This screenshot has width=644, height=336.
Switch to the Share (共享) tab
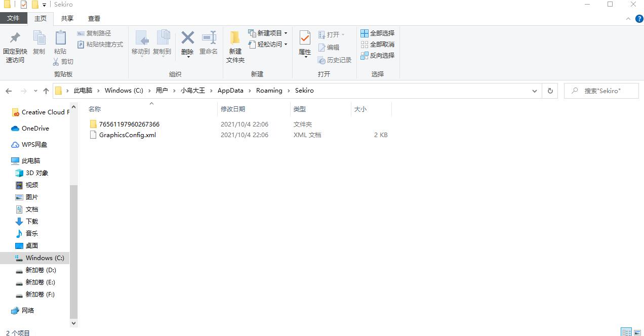(x=67, y=18)
